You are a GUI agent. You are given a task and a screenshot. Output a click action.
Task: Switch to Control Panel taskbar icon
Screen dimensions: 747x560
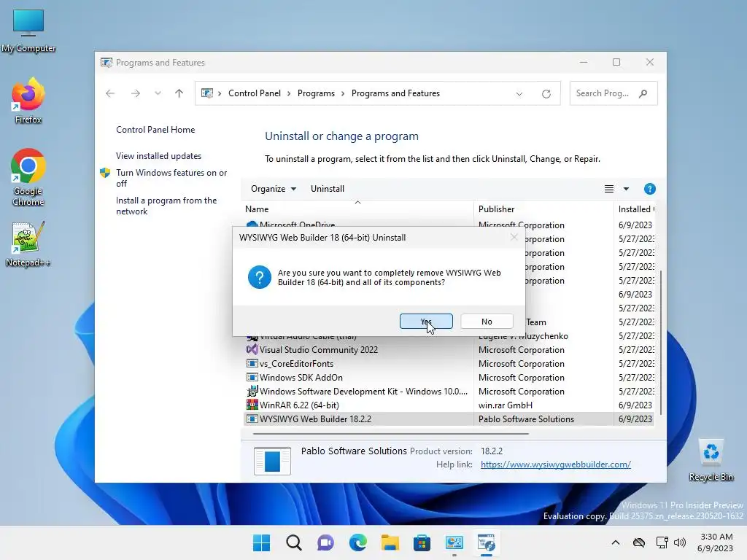pos(454,542)
